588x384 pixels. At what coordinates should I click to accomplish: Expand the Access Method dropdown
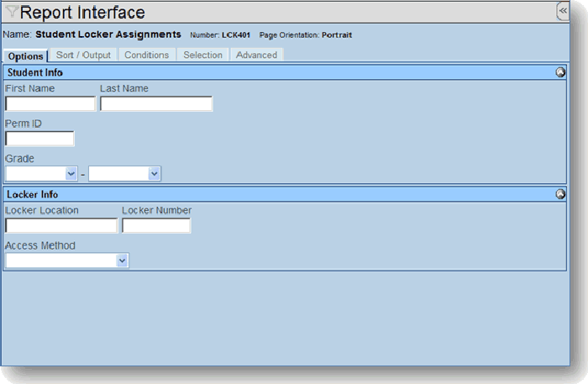(67, 260)
